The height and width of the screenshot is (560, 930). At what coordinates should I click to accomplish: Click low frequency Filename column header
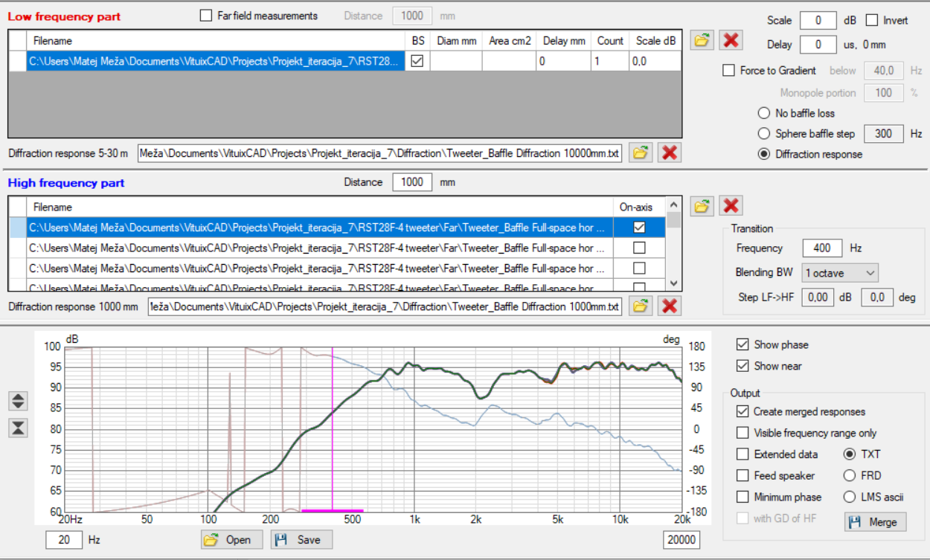[x=216, y=41]
